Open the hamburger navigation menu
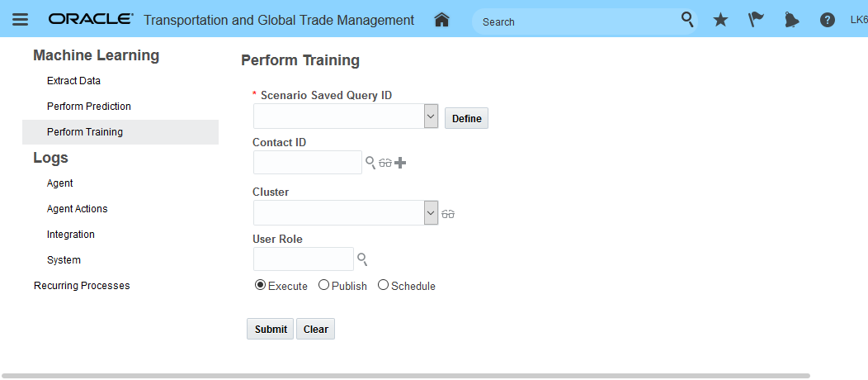This screenshot has height=380, width=868. tap(21, 20)
